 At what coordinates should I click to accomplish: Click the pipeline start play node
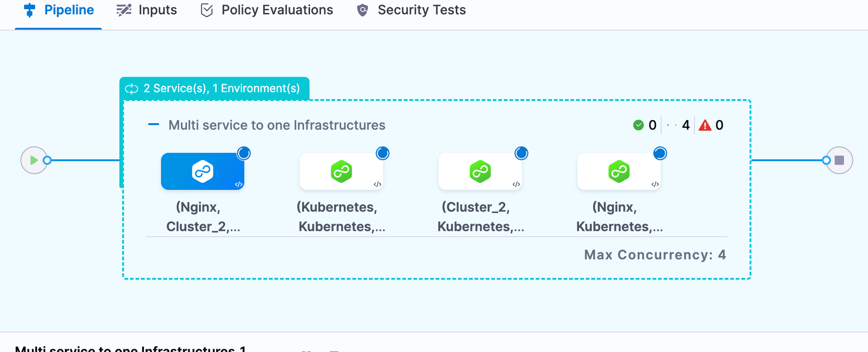click(34, 160)
